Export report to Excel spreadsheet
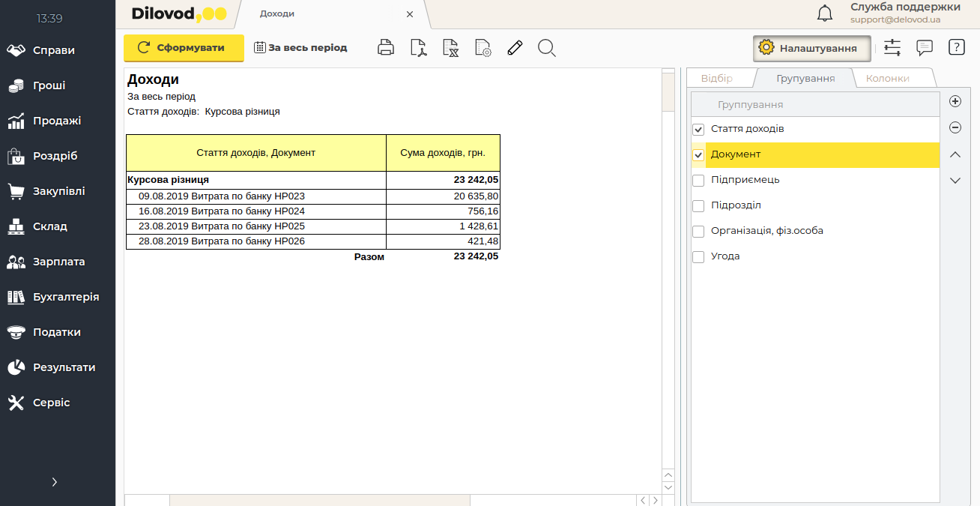Viewport: 980px width, 506px height. [x=450, y=48]
